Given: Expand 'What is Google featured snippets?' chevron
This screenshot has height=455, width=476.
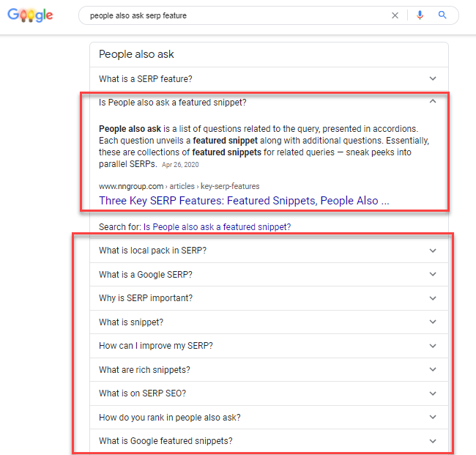Looking at the screenshot, I should pos(433,441).
